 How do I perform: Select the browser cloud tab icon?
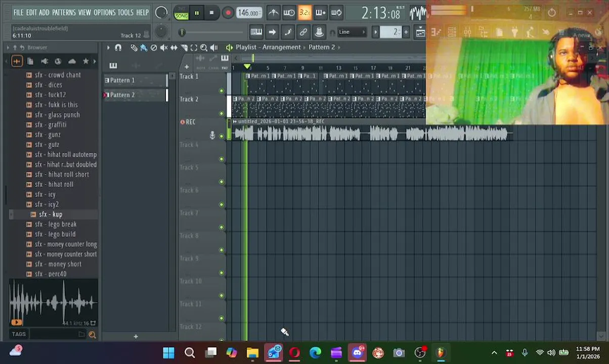[x=72, y=61]
